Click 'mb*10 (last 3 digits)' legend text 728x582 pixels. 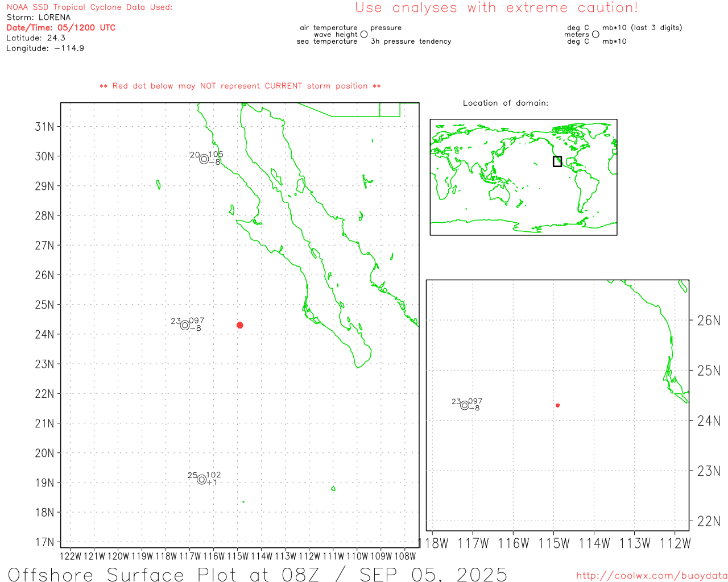point(642,28)
